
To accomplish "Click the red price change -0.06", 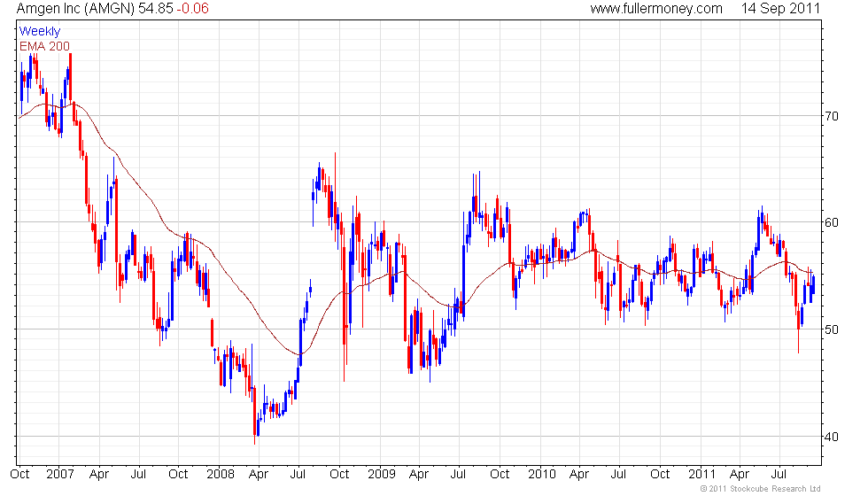I will click(193, 8).
